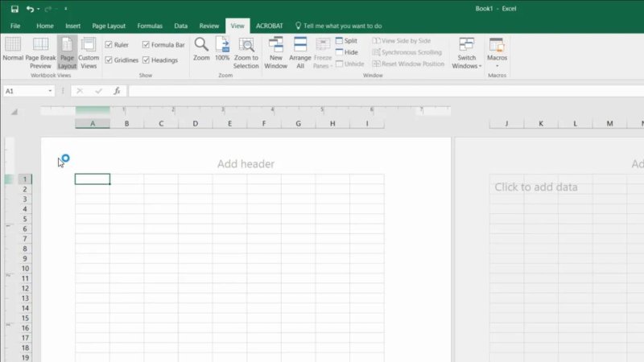This screenshot has width=644, height=362.
Task: Switch to Normal workbook view
Action: pos(13,50)
